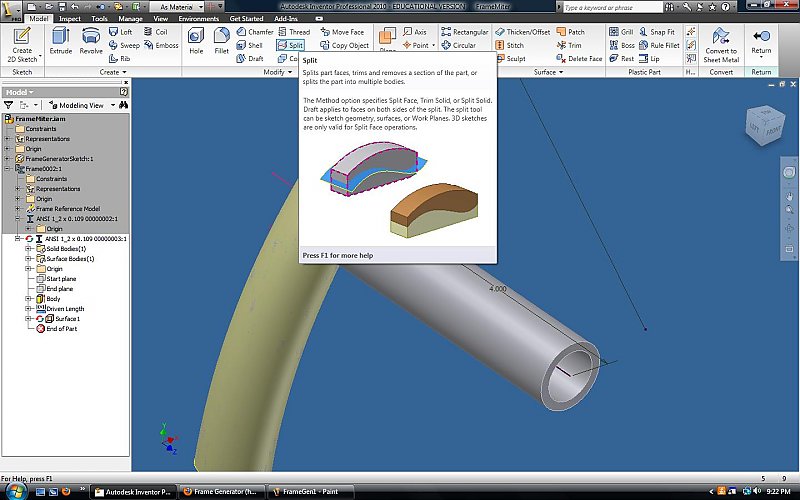Open the Tools tab
This screenshot has width=800, height=500.
[x=99, y=18]
